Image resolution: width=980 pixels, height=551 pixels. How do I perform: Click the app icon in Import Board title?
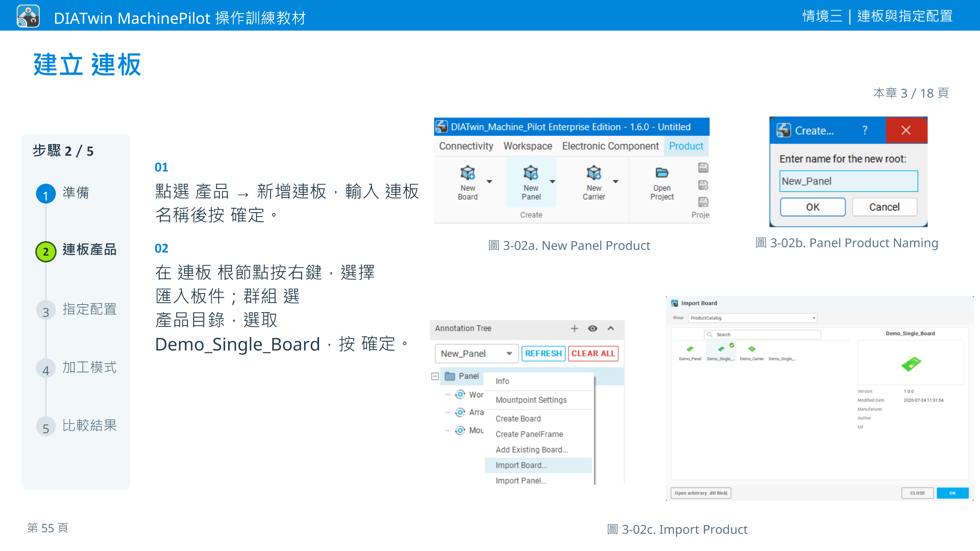pyautogui.click(x=675, y=303)
